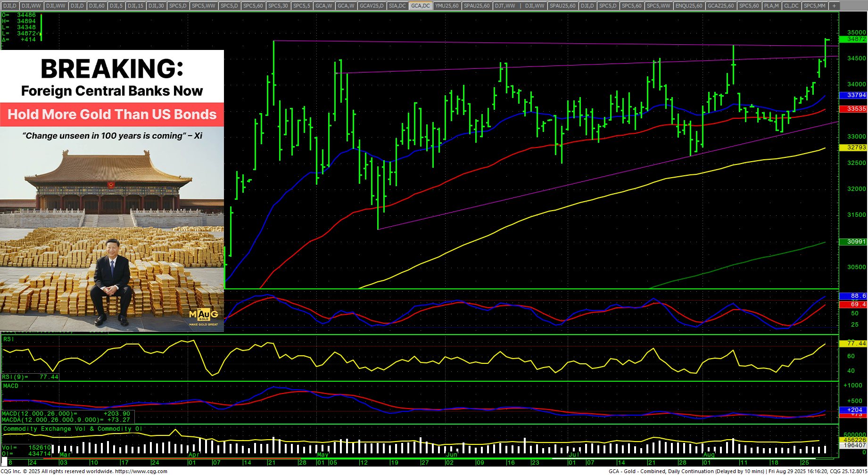This screenshot has width=868, height=475.
Task: Select the DJI,15 chart tab
Action: point(135,6)
